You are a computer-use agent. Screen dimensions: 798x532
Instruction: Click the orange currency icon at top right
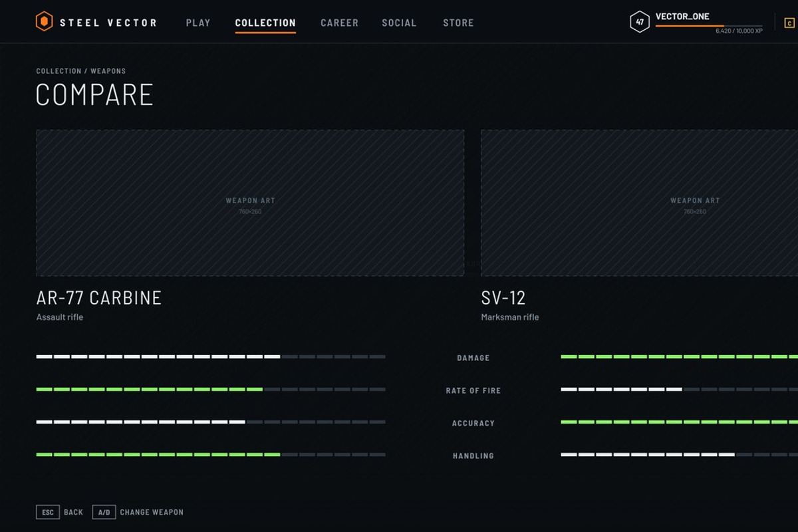(x=790, y=23)
